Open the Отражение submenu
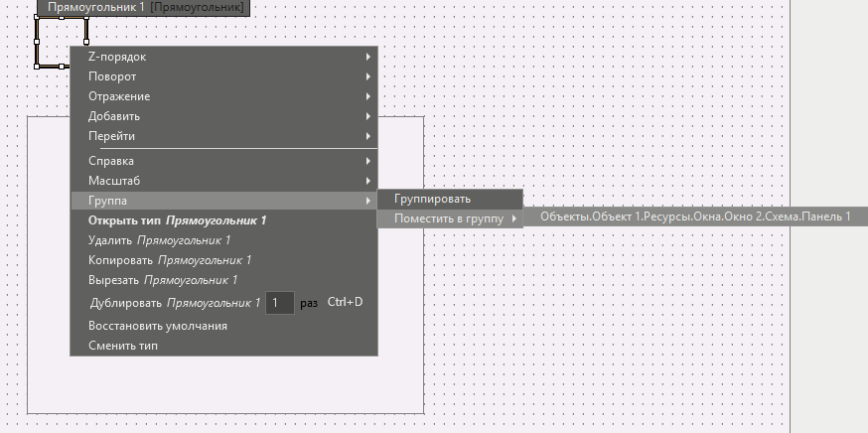Screen dimensions: 868x433 pos(119,96)
